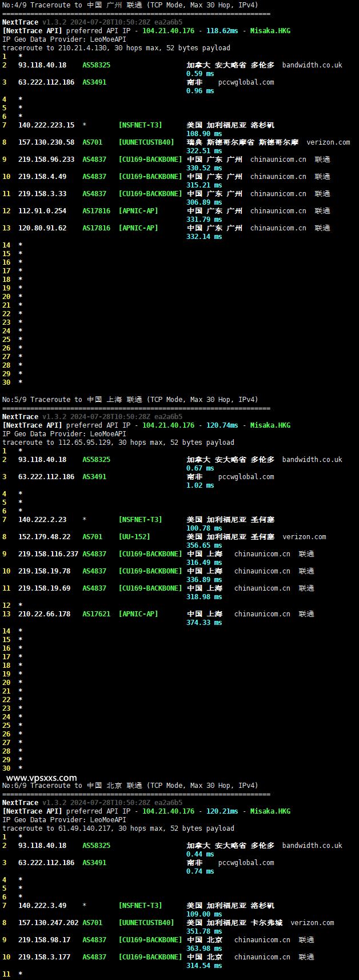Select the API latency value 118.62ms
This screenshot has width=359, height=980.
[222, 31]
